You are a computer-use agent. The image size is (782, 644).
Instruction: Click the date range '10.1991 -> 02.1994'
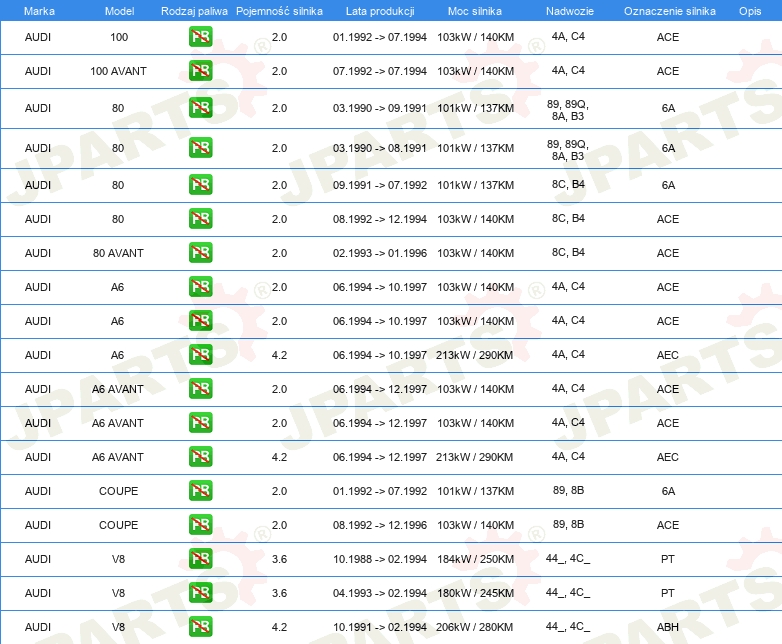tap(380, 627)
